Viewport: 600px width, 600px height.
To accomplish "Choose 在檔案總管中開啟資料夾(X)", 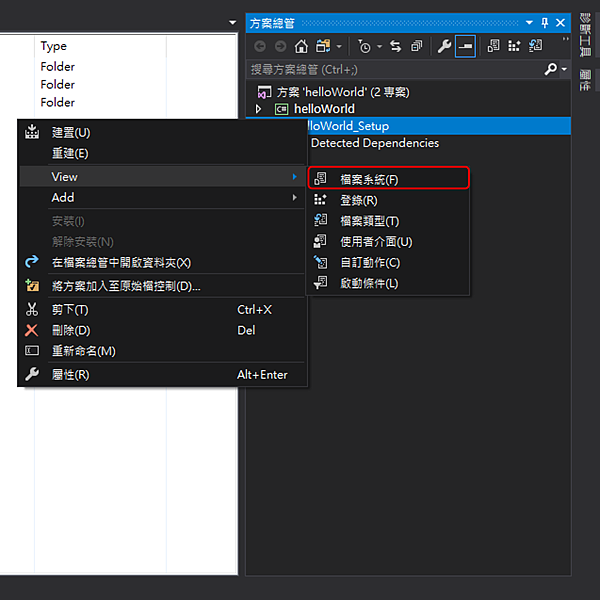I will click(x=162, y=262).
